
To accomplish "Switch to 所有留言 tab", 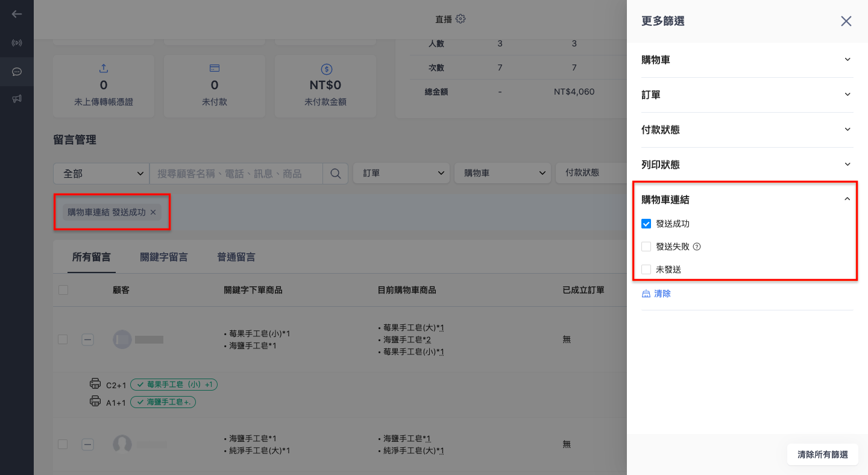I will pyautogui.click(x=92, y=257).
